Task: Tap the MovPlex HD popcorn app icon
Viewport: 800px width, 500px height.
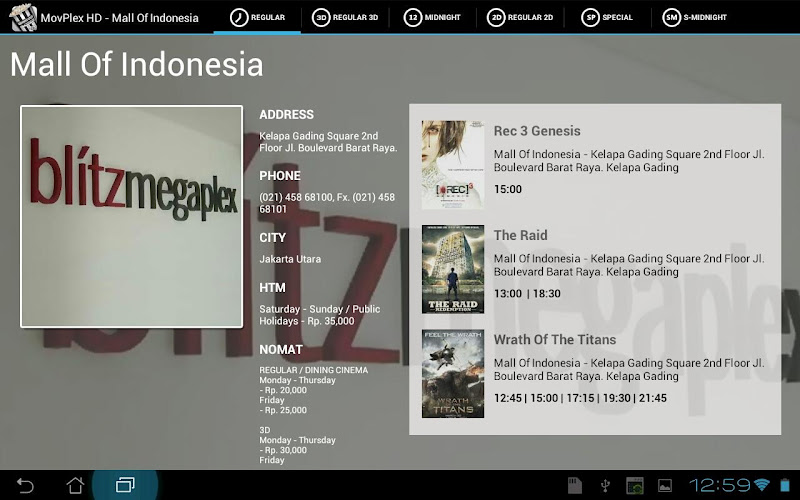Action: [x=23, y=17]
